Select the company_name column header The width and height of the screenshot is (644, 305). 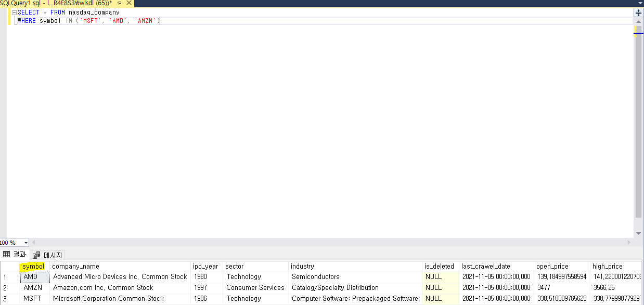[120, 266]
